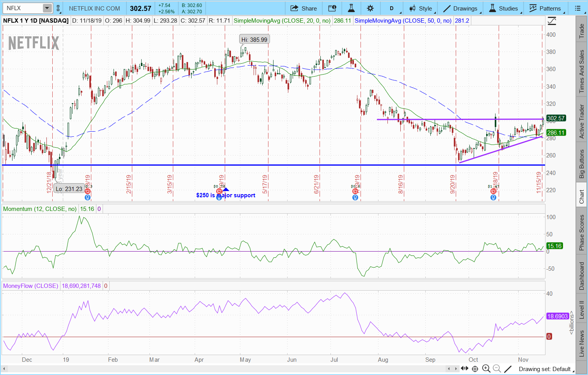Click the earnings marker near 9/20/19 expiration

(493, 191)
